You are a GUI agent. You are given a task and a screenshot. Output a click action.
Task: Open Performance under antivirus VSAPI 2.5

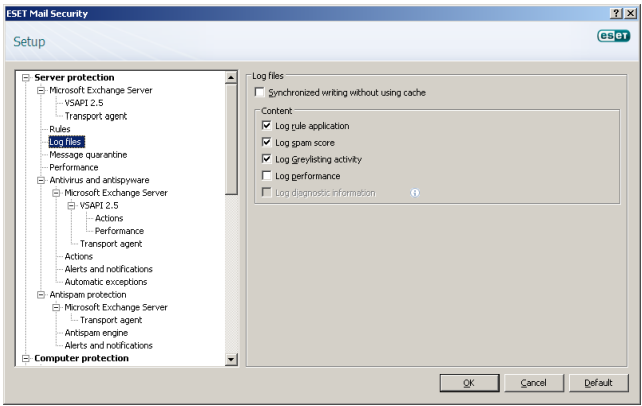click(119, 231)
